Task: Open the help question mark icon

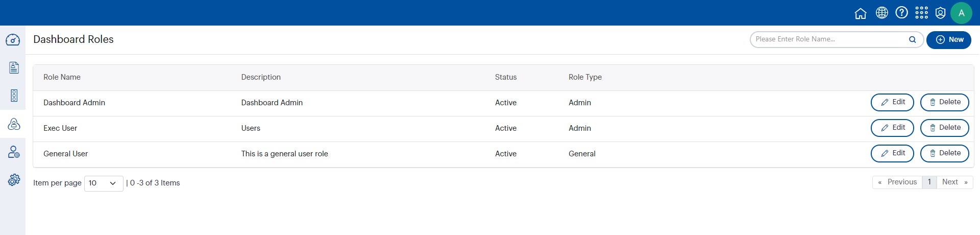Action: pos(902,13)
